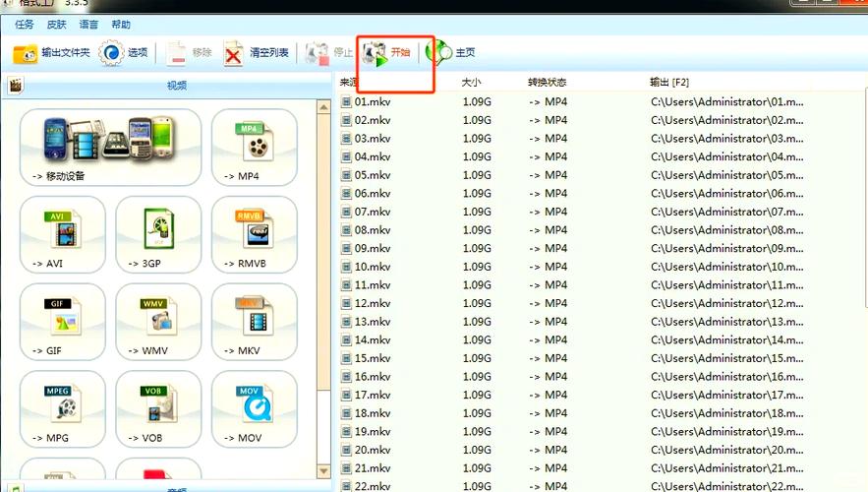This screenshot has width=868, height=492.
Task: Open the 任务 menu
Action: point(25,25)
